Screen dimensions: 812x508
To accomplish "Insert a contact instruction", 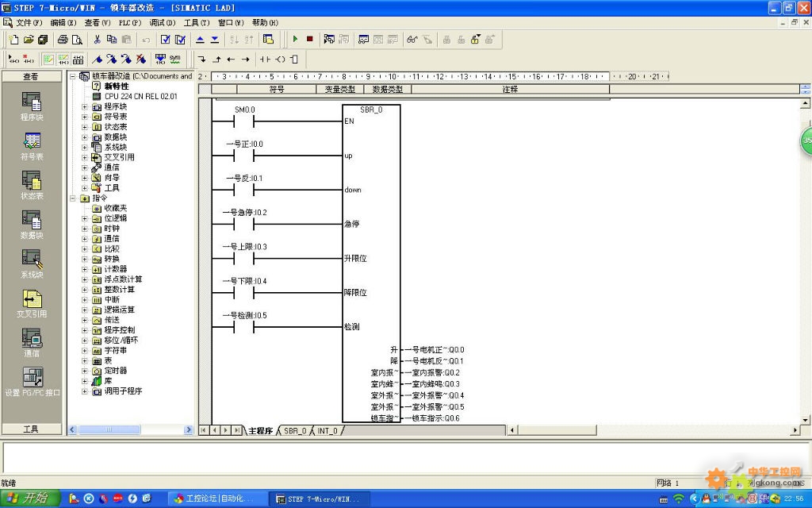I will point(265,60).
